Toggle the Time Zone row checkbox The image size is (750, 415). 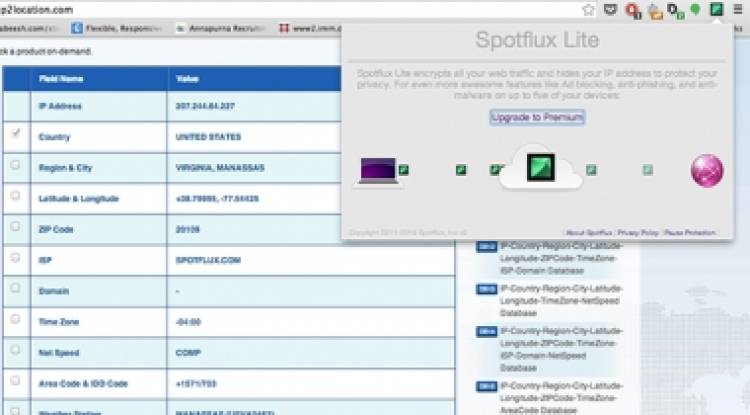click(15, 319)
